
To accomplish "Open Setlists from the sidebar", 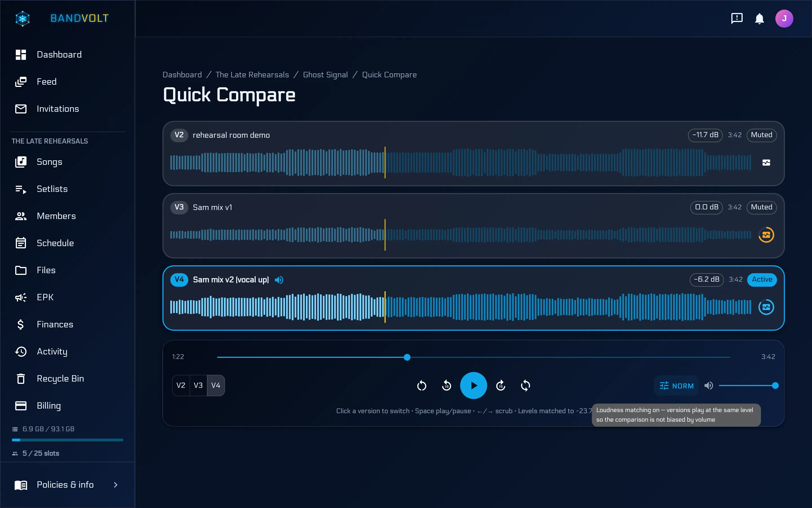I will [x=67, y=189].
